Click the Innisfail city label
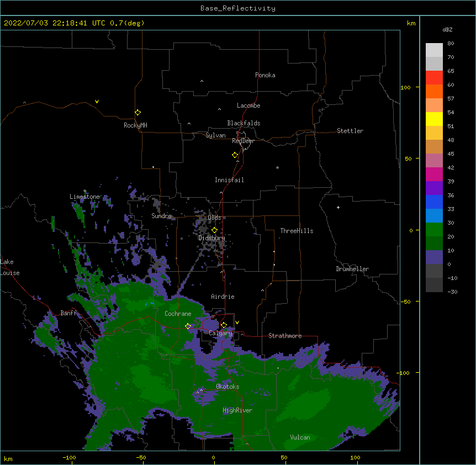The width and height of the screenshot is (476, 465). [x=229, y=180]
